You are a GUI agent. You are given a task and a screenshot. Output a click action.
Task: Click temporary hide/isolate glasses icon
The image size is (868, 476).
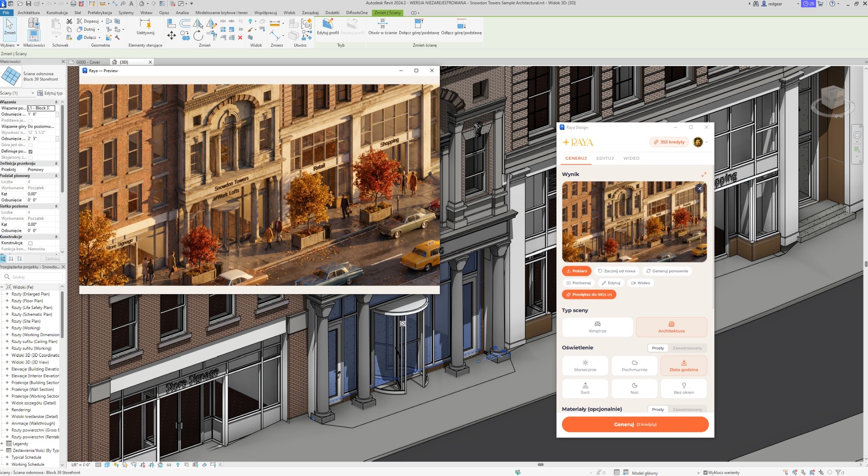click(169, 465)
